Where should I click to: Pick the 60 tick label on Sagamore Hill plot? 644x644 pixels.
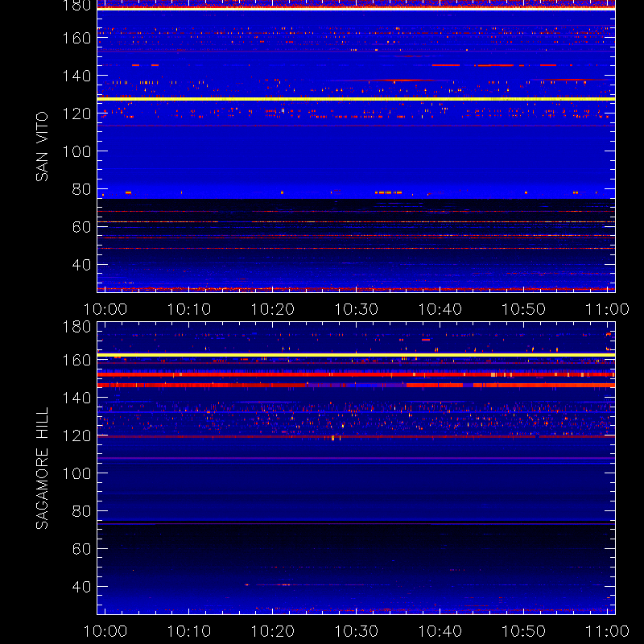click(81, 549)
